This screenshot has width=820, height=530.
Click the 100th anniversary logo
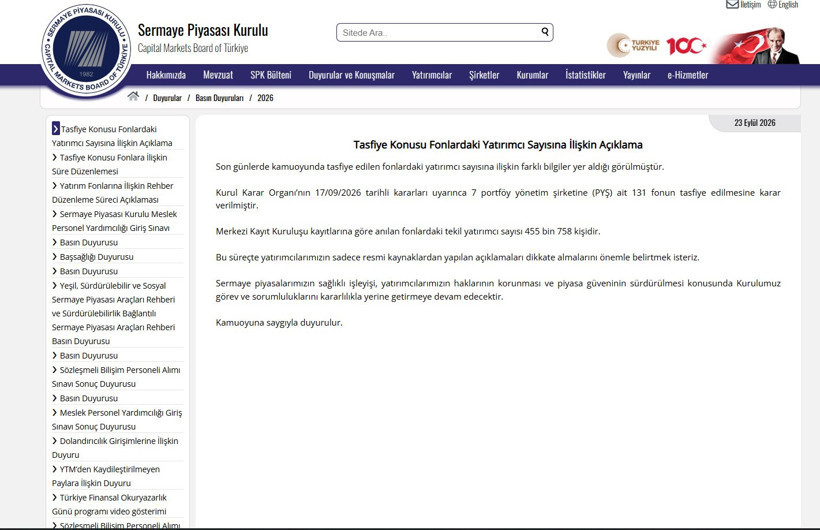click(x=686, y=46)
